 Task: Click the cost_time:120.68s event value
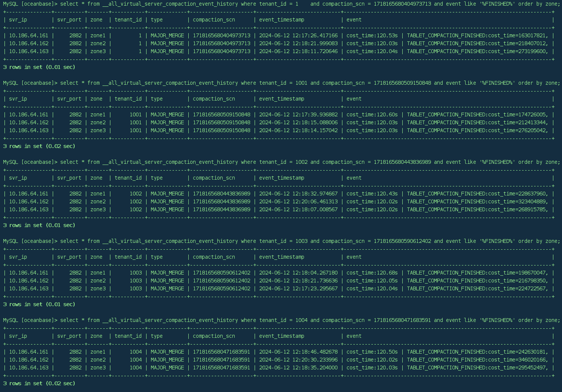(372, 273)
